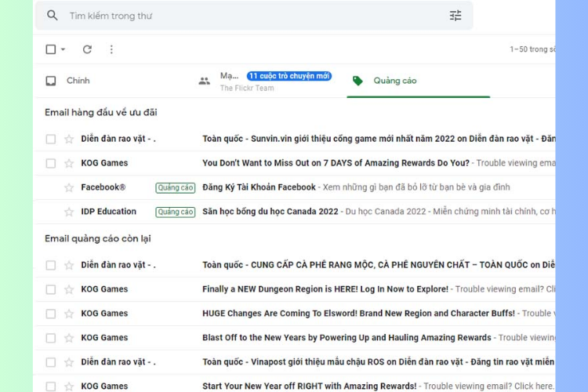Star the first KOG Games email
588x392 pixels.
tap(68, 163)
